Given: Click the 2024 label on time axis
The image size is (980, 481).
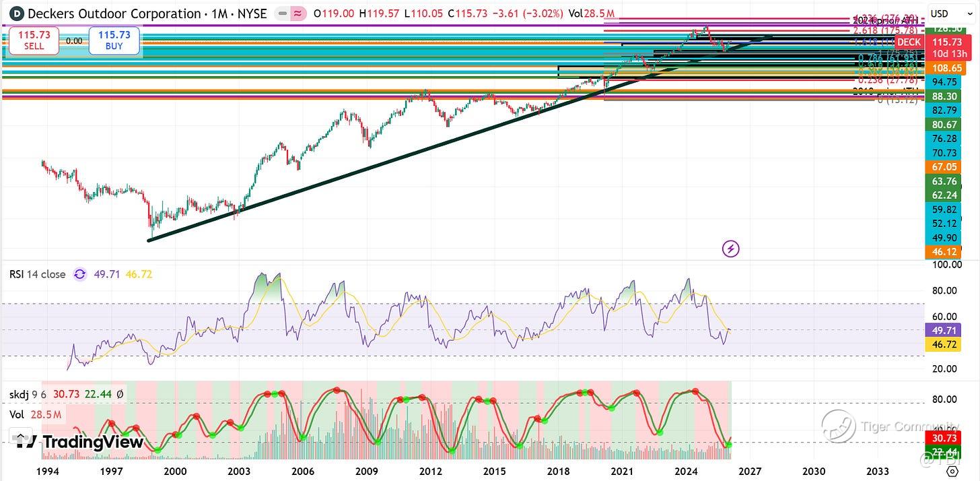Looking at the screenshot, I should [686, 472].
